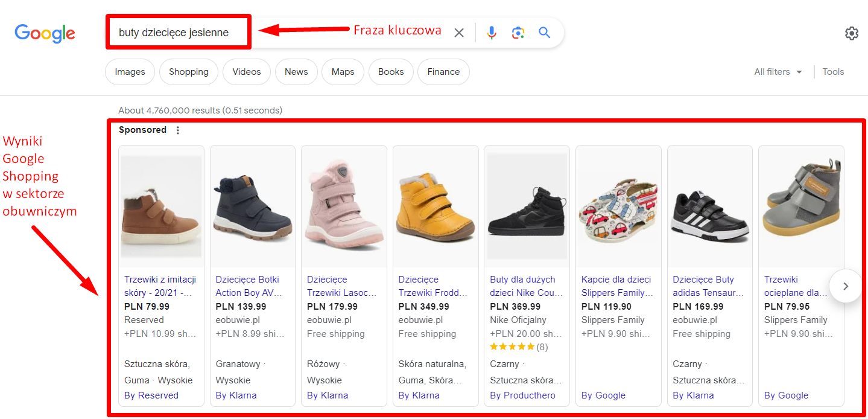868x419 pixels.
Task: Click By Google under Trzewiki ocieplane
Action: tap(786, 395)
